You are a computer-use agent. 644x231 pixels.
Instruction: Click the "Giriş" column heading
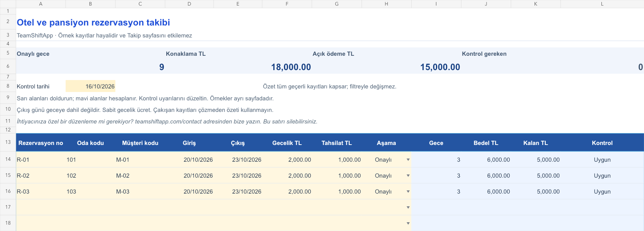tap(189, 143)
